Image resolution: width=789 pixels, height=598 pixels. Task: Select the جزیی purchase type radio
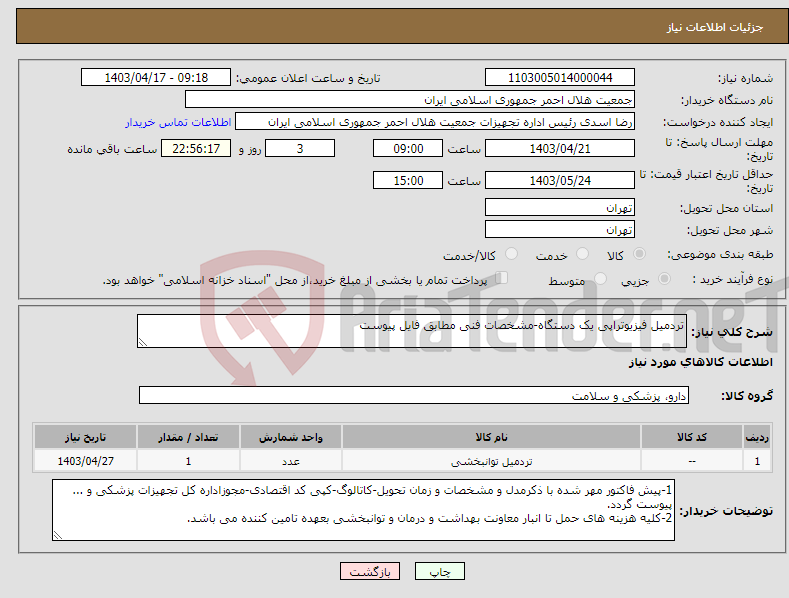(664, 278)
